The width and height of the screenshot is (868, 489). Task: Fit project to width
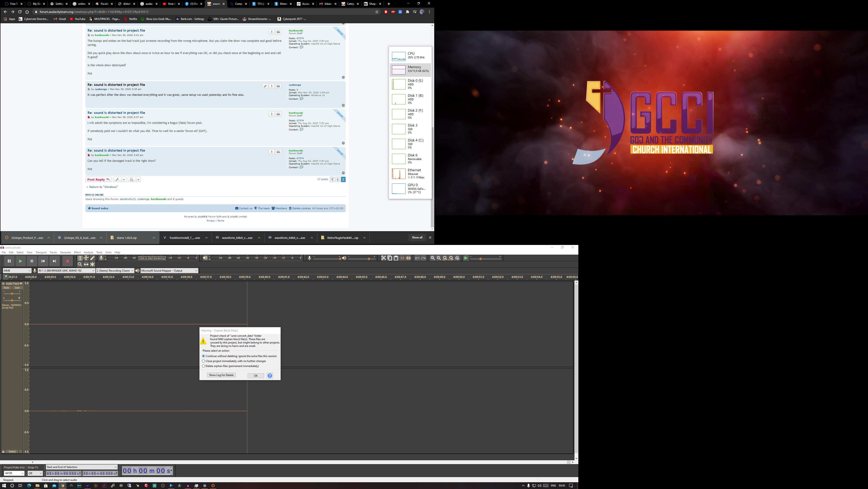(x=451, y=258)
